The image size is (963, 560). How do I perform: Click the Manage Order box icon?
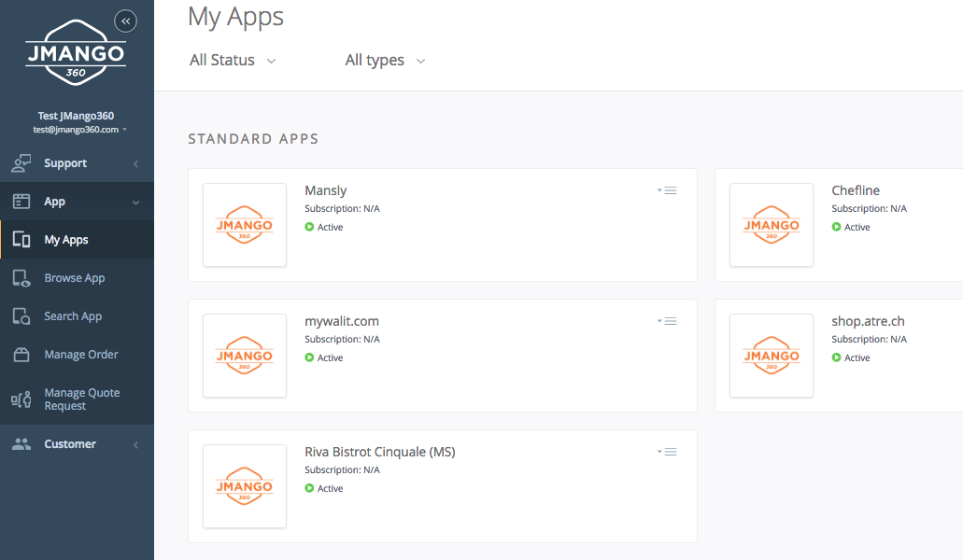pyautogui.click(x=21, y=355)
